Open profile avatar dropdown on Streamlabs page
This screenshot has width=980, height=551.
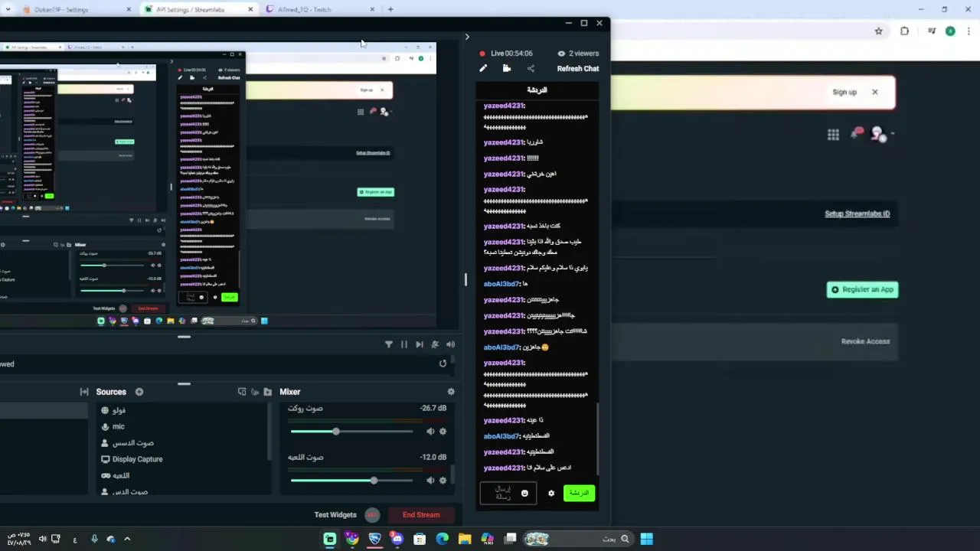tap(880, 135)
